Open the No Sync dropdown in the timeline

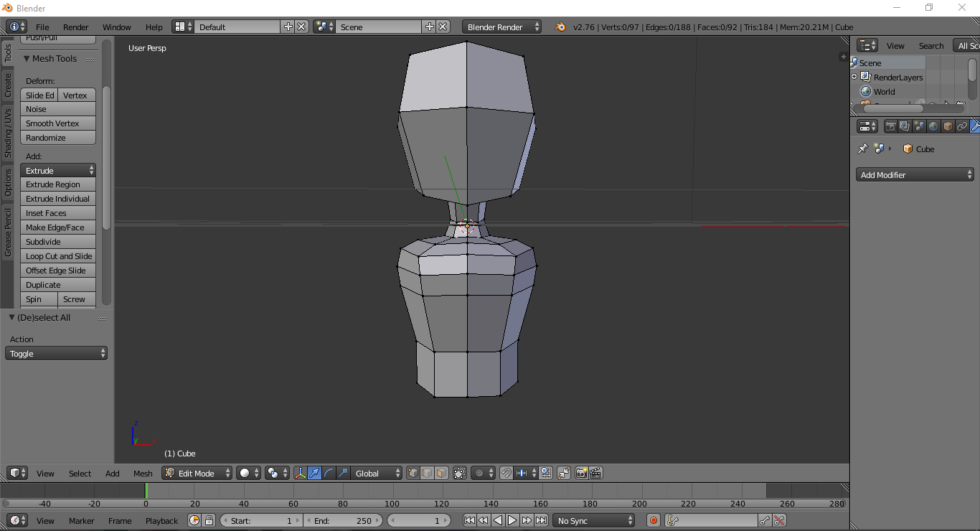pyautogui.click(x=593, y=520)
